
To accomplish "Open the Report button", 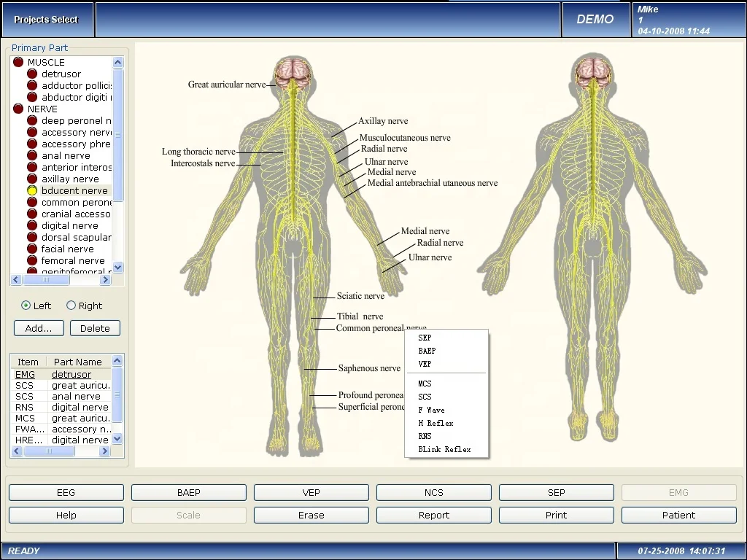I will [x=434, y=516].
